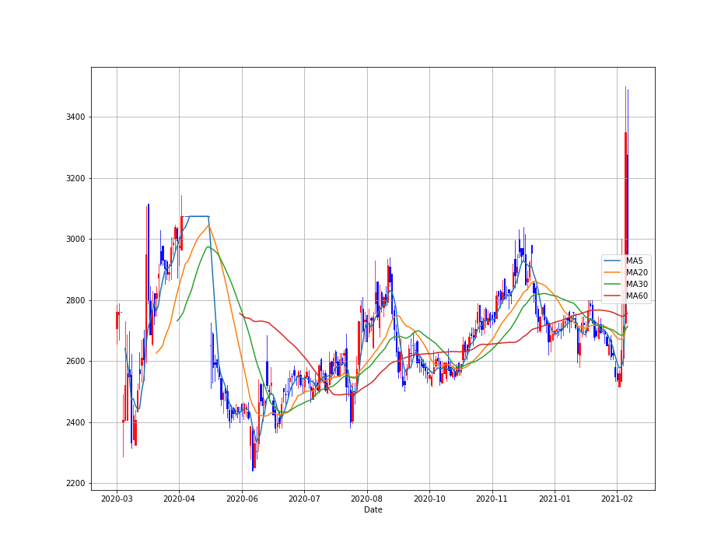Click the blue MA5 legend line sample
This screenshot has height=560, width=728.
tap(612, 261)
